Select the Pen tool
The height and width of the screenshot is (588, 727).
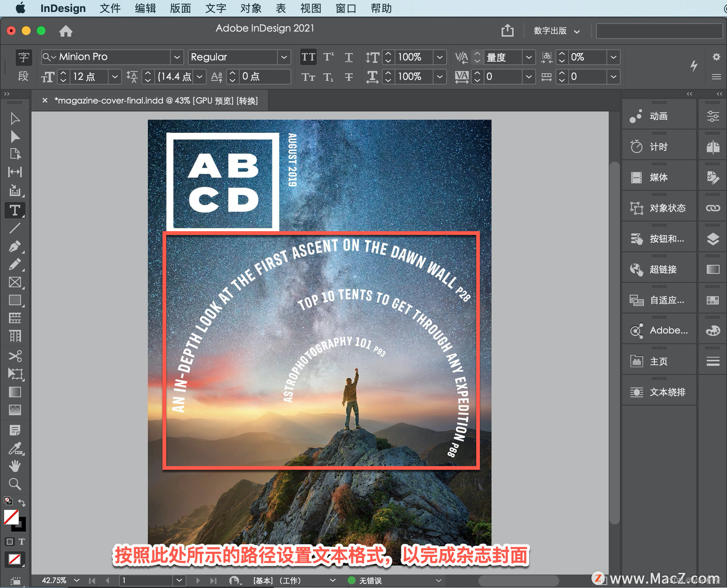15,246
